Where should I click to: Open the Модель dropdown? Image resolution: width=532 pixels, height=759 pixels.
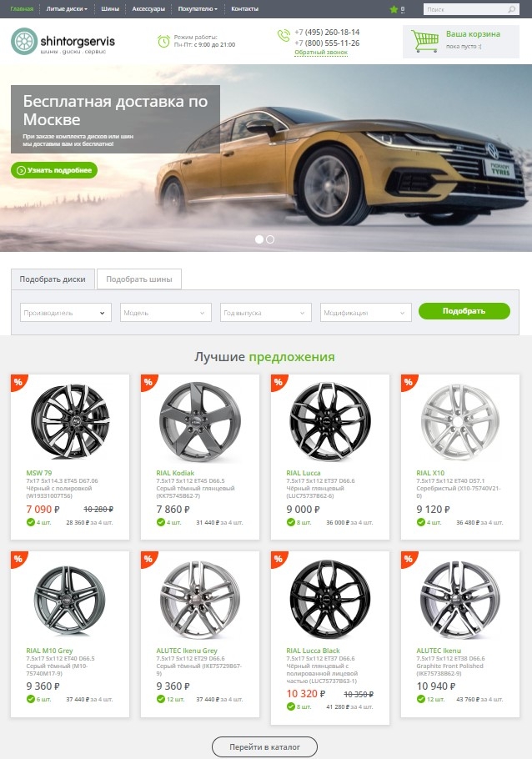coord(166,313)
